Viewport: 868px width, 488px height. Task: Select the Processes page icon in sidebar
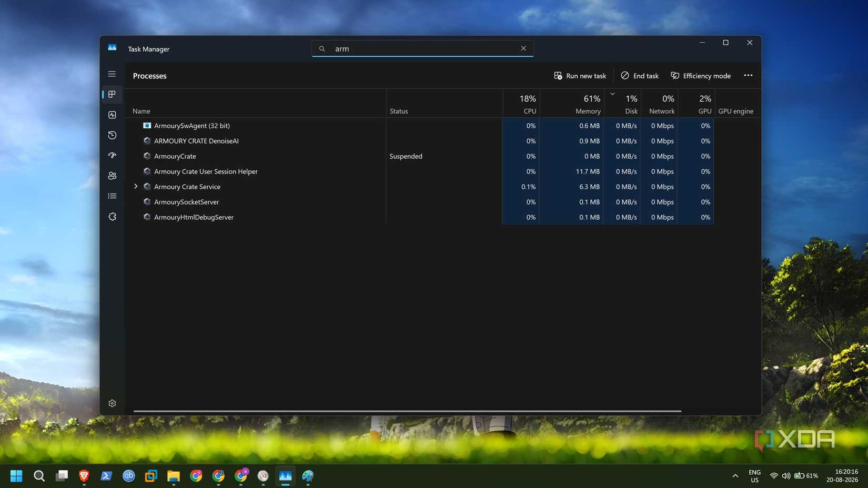pos(112,95)
